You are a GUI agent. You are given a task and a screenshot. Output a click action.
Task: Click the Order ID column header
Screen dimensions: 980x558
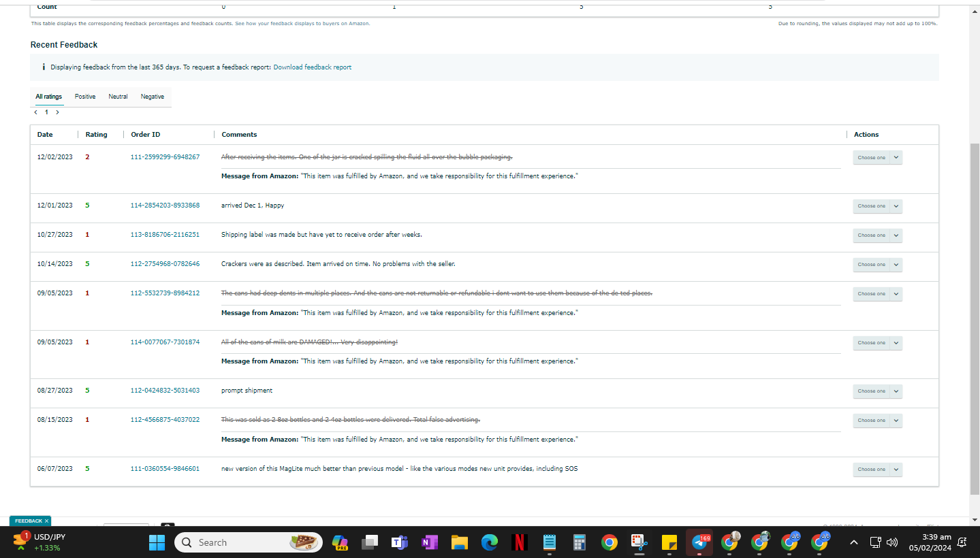pyautogui.click(x=146, y=135)
